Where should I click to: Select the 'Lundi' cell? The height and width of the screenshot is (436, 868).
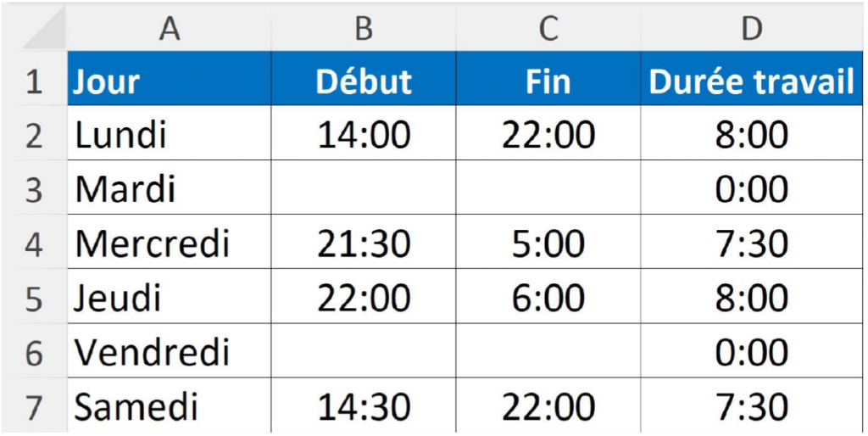tap(170, 135)
